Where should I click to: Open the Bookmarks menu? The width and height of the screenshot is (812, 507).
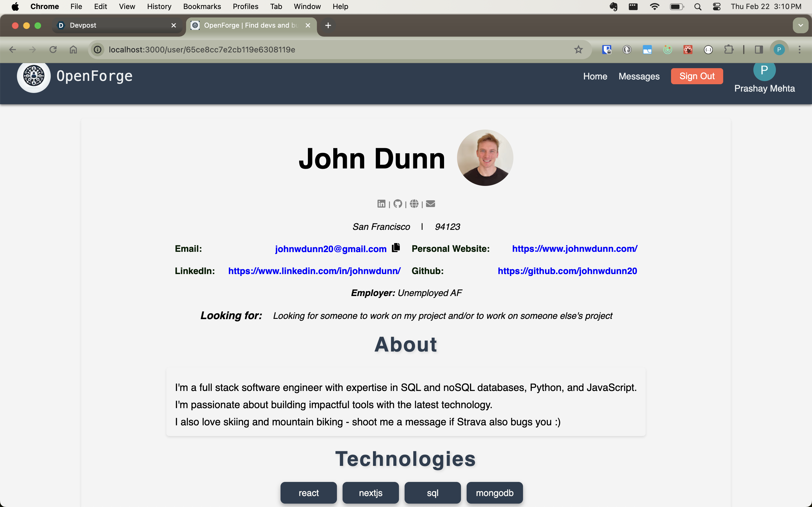[202, 7]
